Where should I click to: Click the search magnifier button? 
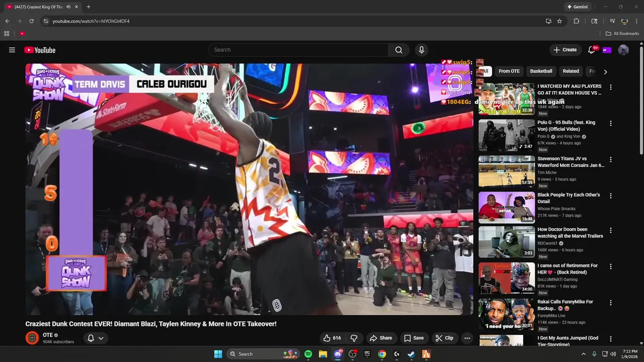pyautogui.click(x=398, y=50)
